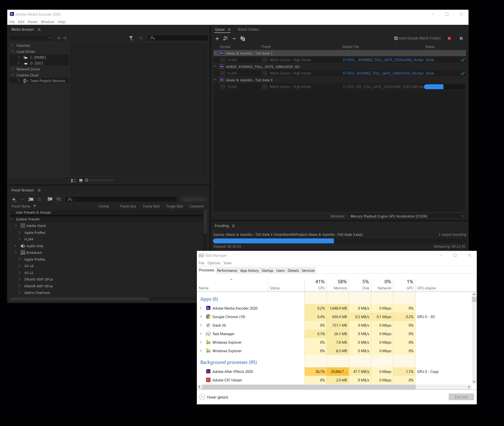504x426 pixels.
Task: Click Fewer details in Task Manager
Action: click(217, 397)
